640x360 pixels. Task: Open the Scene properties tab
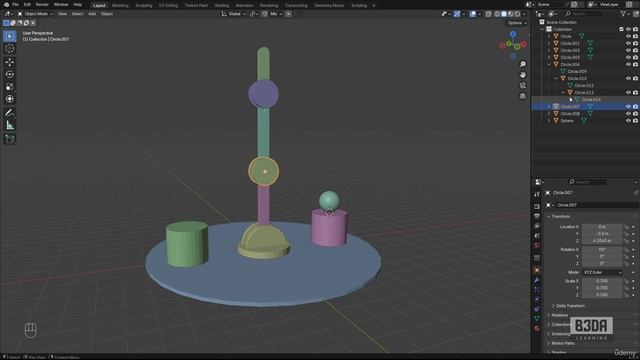coord(537,236)
